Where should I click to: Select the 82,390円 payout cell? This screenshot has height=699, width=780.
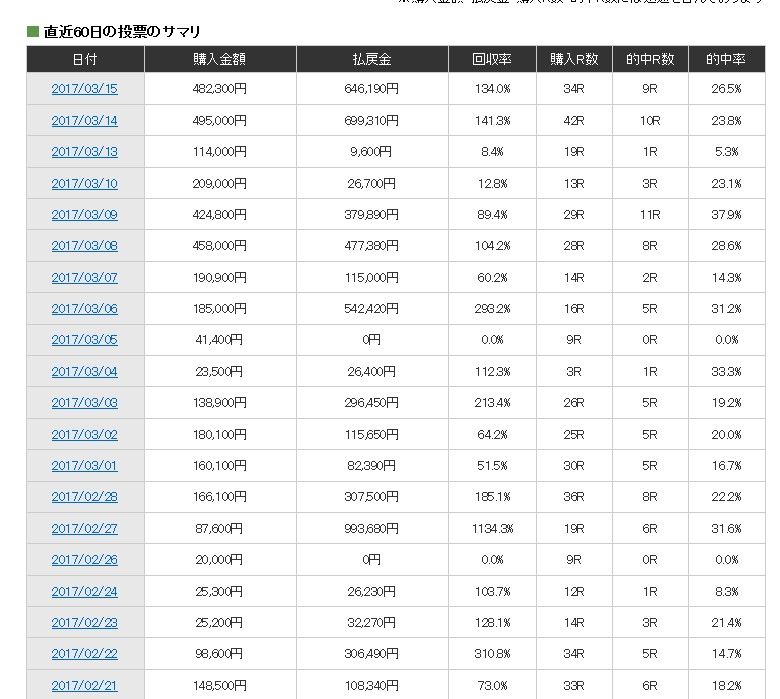(x=372, y=466)
